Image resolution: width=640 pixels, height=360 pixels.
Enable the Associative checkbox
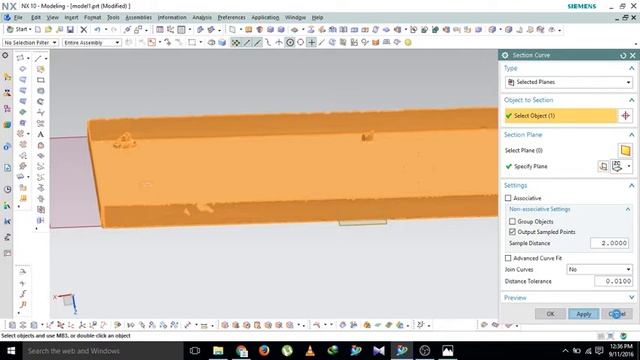[508, 198]
